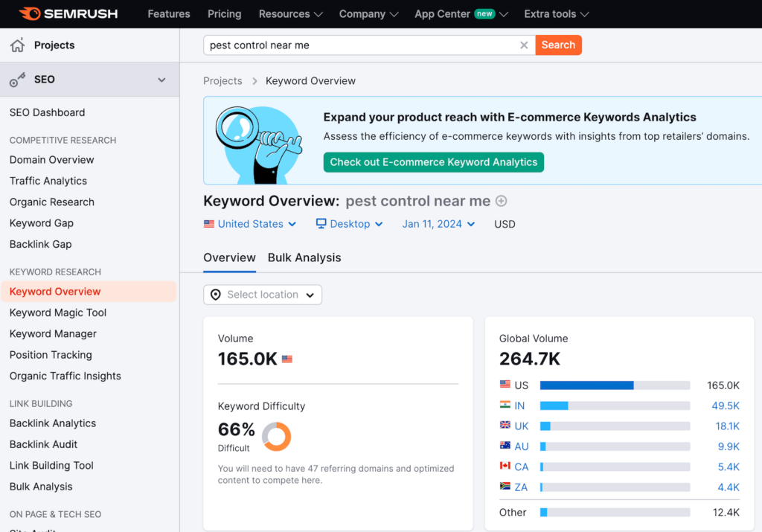Click the UK country link
The image size is (762, 532).
pyautogui.click(x=522, y=426)
